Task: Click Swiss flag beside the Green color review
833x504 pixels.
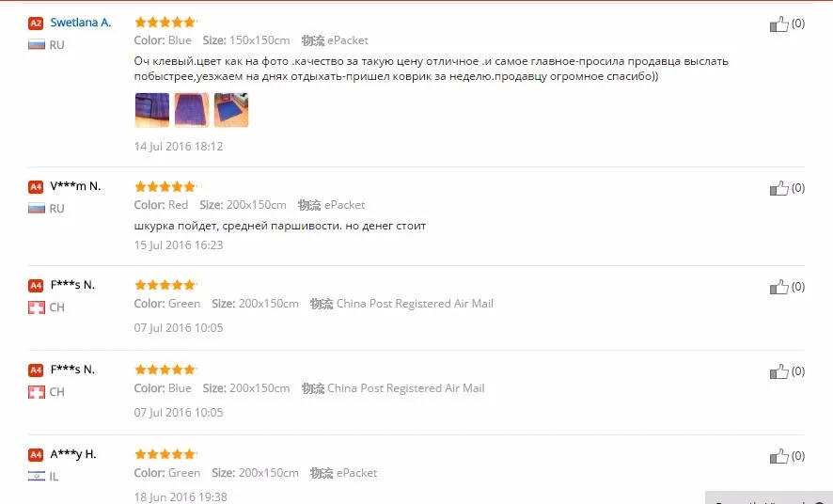Action: tap(36, 307)
